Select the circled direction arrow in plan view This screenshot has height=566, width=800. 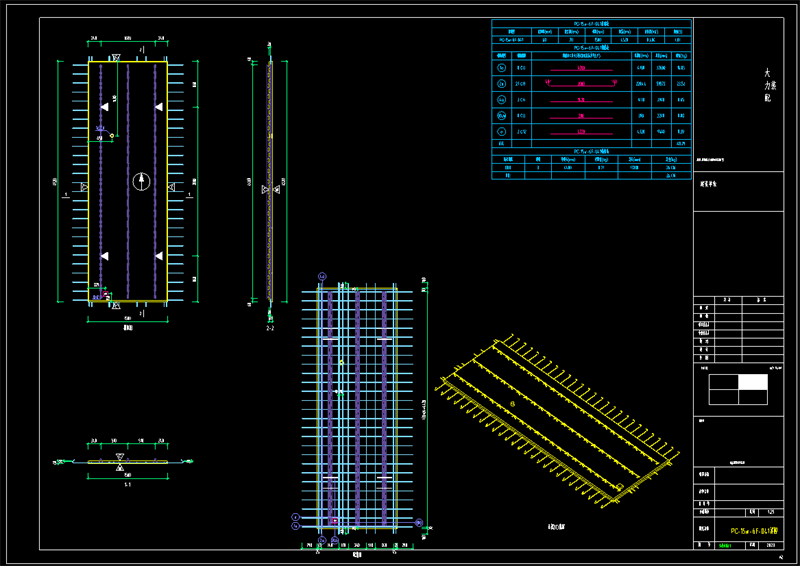tap(141, 182)
